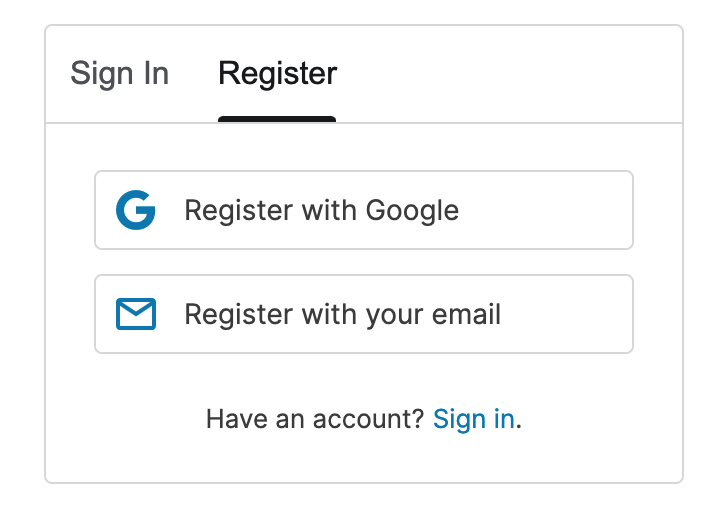Click the "Register with Google" label text
The height and width of the screenshot is (518, 724).
321,211
